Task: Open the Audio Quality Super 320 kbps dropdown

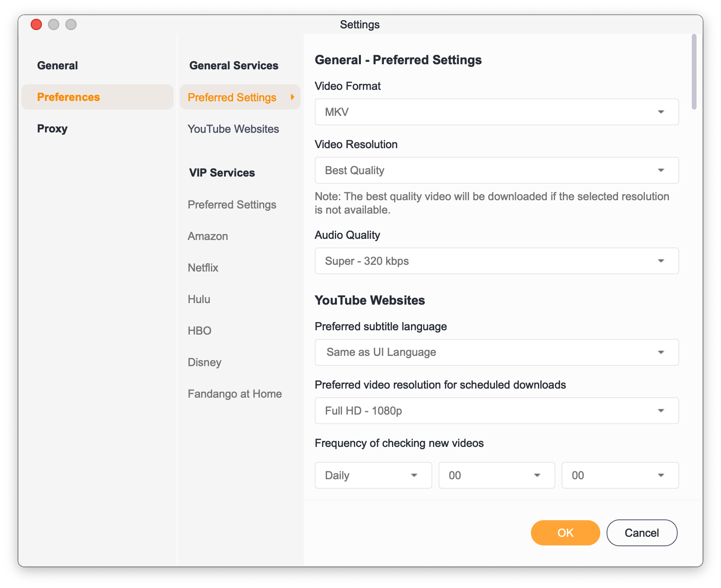Action: (x=497, y=261)
